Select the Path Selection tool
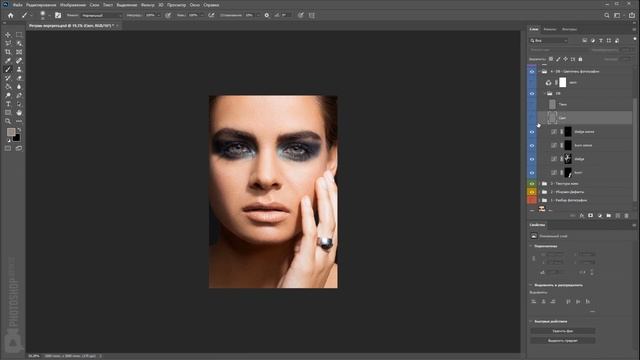The width and height of the screenshot is (640, 360). pyautogui.click(x=19, y=104)
